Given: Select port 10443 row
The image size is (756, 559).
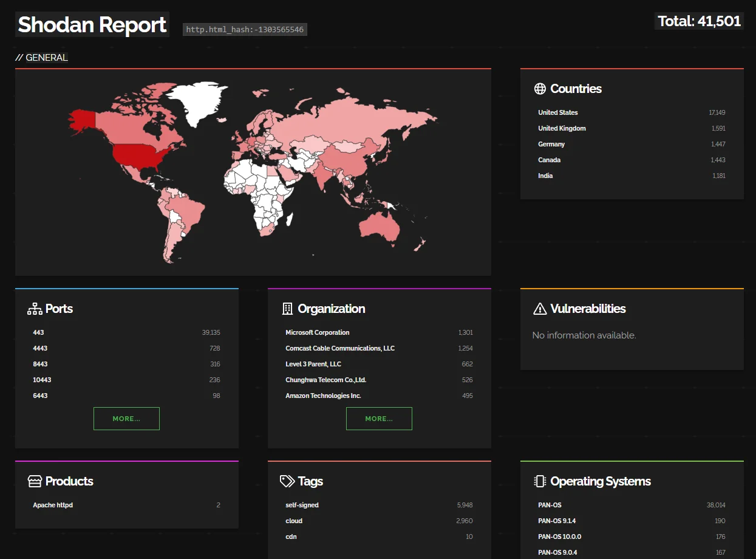Looking at the screenshot, I should click(126, 380).
